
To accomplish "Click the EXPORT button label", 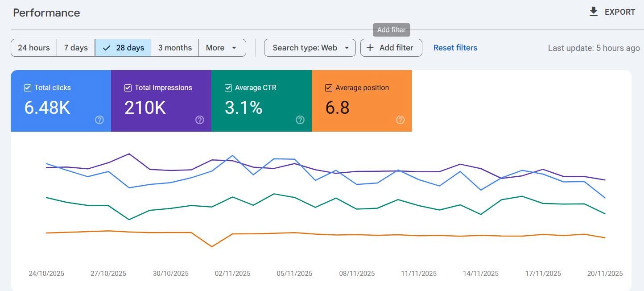I will pos(619,12).
